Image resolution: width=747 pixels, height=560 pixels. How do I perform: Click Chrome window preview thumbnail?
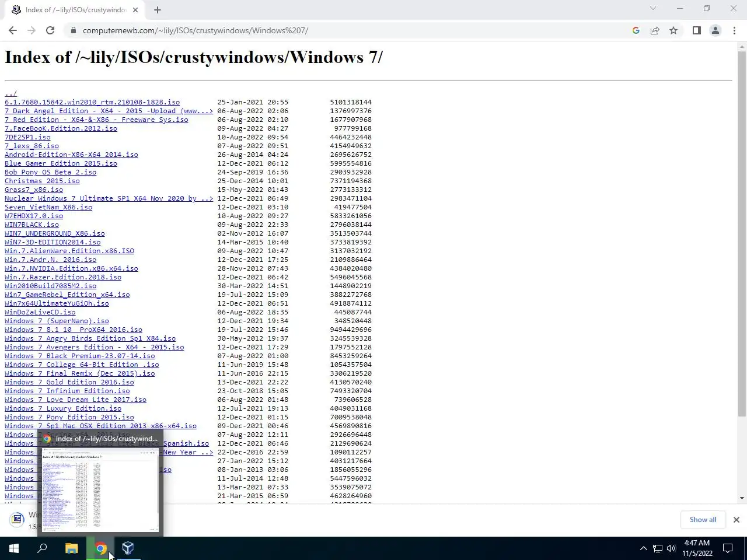(x=99, y=490)
